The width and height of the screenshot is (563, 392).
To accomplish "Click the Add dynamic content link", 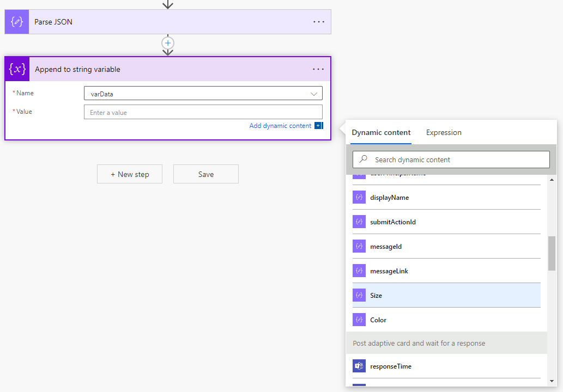I will tap(280, 126).
